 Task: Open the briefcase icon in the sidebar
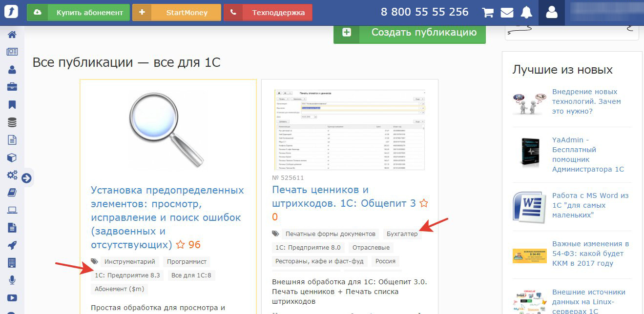[12, 87]
